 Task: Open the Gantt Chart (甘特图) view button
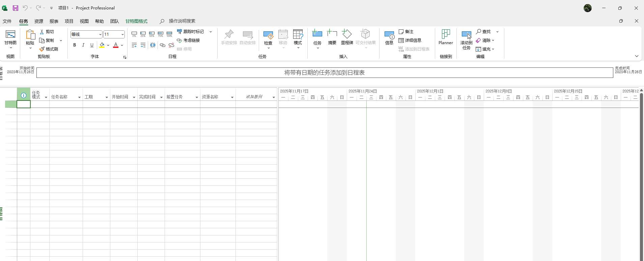[x=10, y=39]
